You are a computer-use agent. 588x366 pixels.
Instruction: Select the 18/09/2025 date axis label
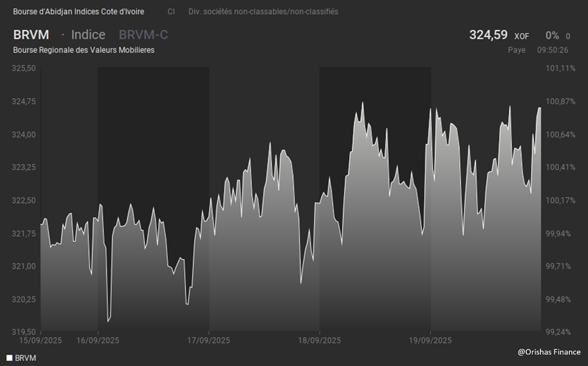tap(319, 341)
